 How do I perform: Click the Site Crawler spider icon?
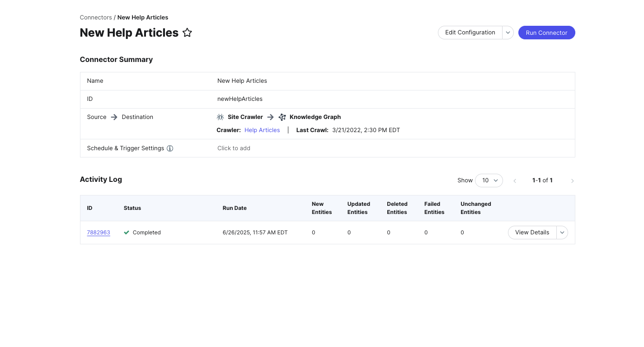pos(220,117)
